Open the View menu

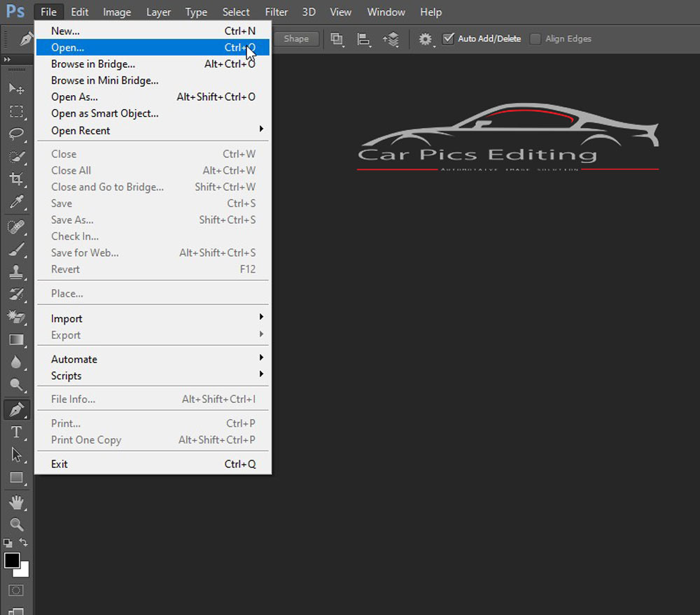click(x=341, y=12)
